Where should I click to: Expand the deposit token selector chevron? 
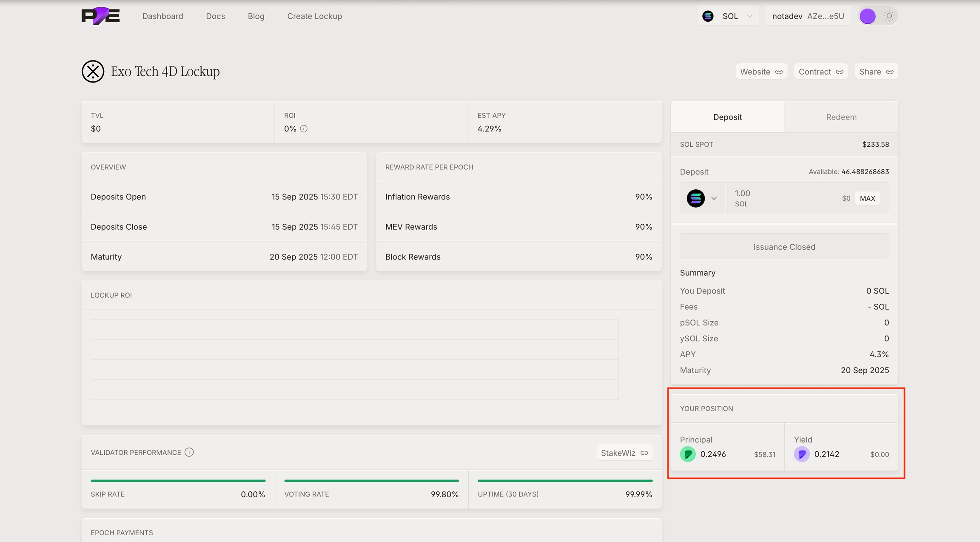714,198
